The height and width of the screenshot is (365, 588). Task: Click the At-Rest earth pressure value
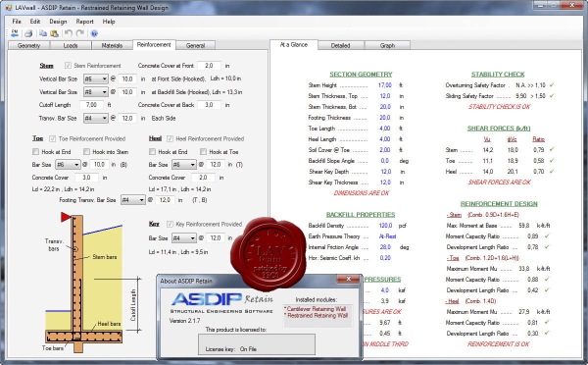click(388, 236)
